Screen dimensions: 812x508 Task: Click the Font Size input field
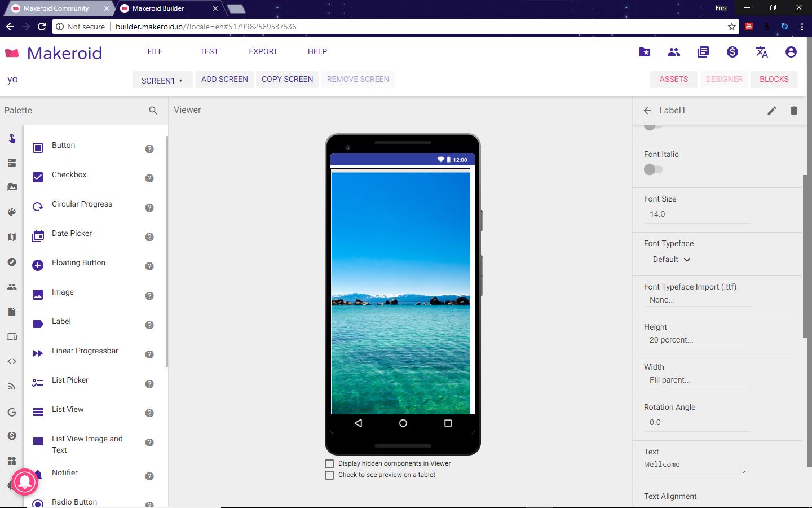[696, 214]
